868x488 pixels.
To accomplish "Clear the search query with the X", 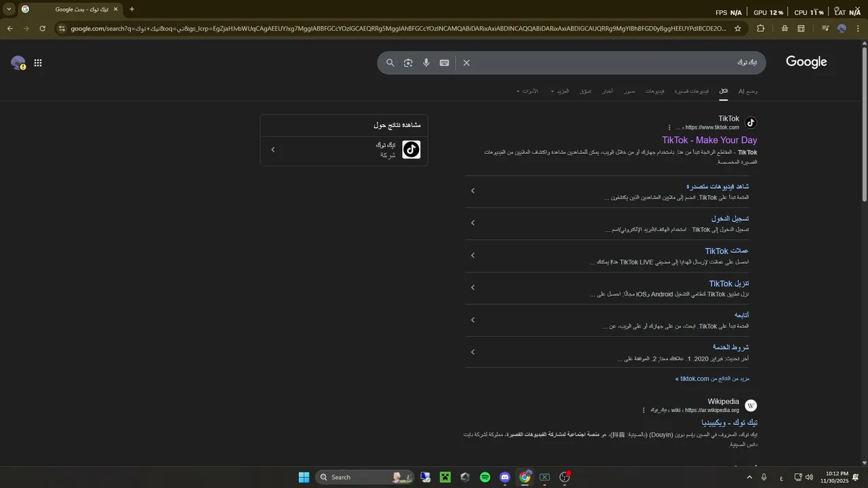I will point(467,62).
